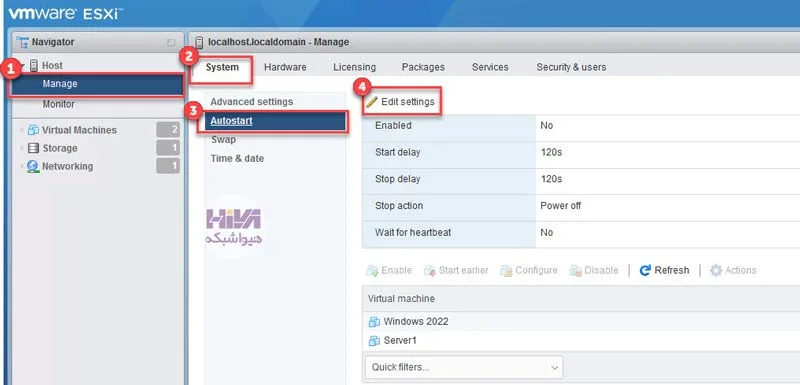
Task: Click the Refresh arrow icon
Action: (x=645, y=271)
